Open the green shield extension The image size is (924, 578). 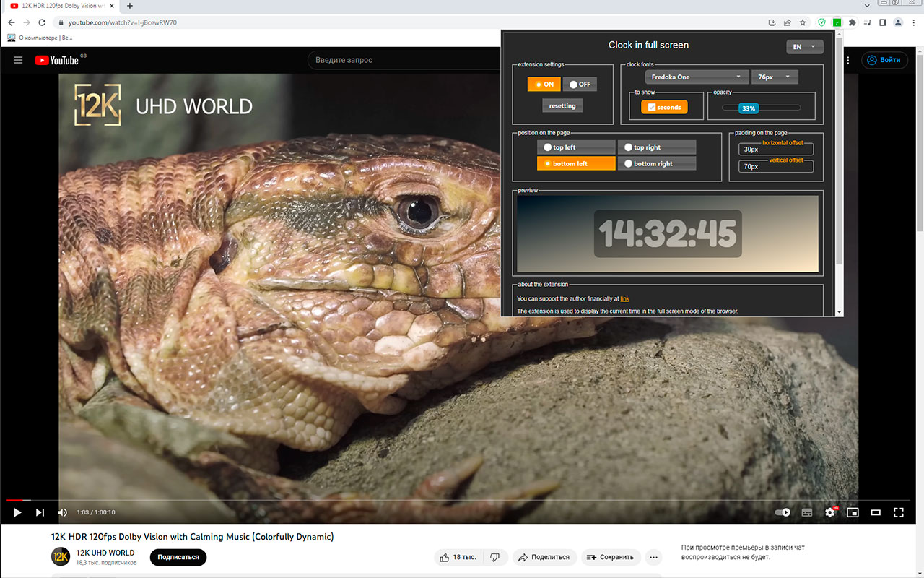tap(821, 22)
